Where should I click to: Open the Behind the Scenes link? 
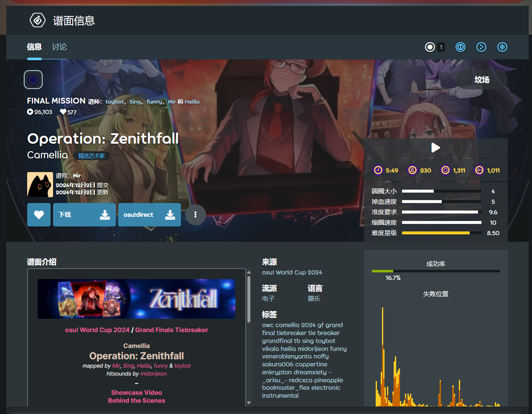pyautogui.click(x=137, y=401)
